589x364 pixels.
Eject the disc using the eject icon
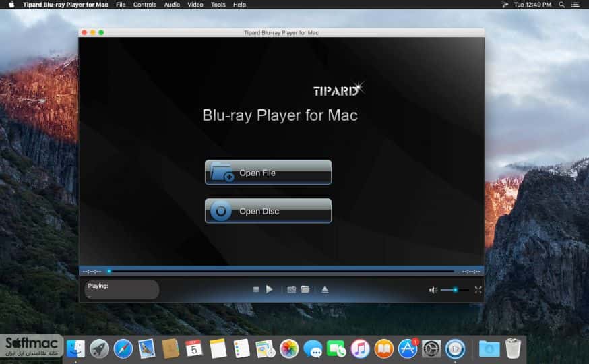(x=325, y=289)
